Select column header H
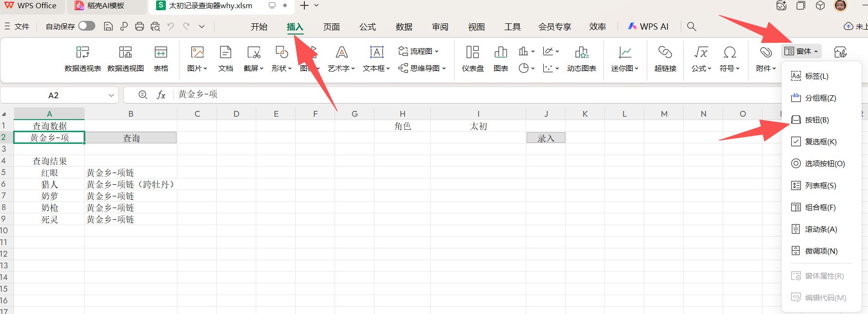 point(402,114)
